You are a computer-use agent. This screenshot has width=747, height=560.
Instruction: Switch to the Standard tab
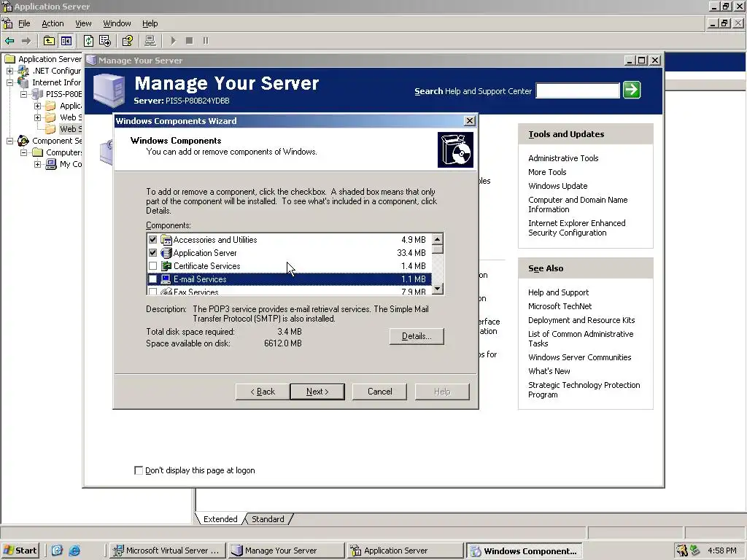click(x=268, y=519)
